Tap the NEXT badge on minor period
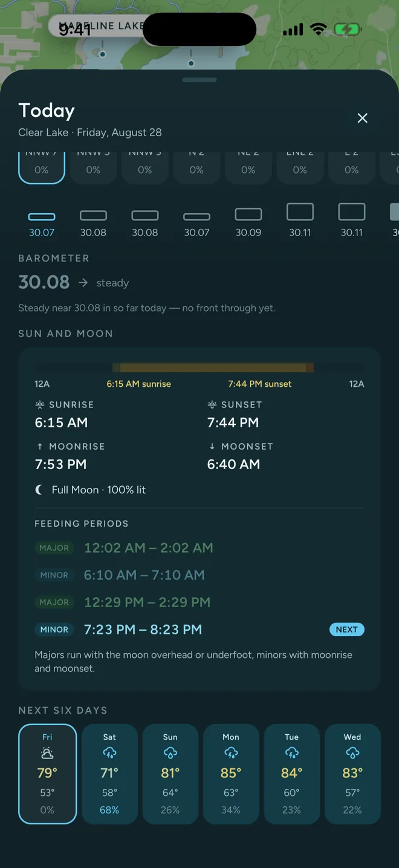Image resolution: width=399 pixels, height=868 pixels. coord(347,630)
